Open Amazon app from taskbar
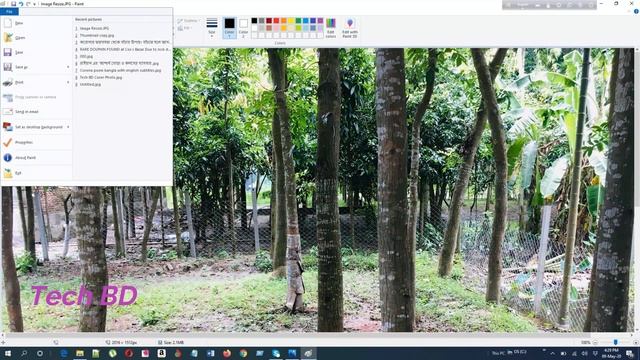640x360 pixels. click(x=162, y=353)
